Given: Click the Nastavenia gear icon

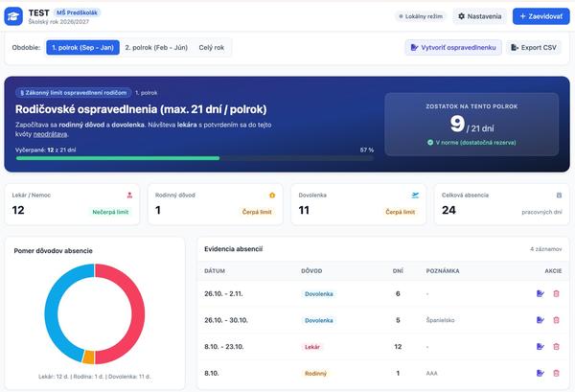Looking at the screenshot, I should coord(461,16).
